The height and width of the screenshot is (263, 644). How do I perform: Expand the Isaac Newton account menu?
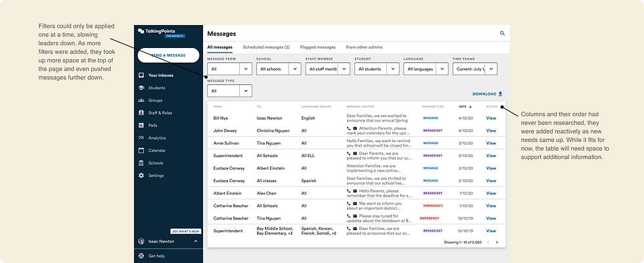[196, 241]
